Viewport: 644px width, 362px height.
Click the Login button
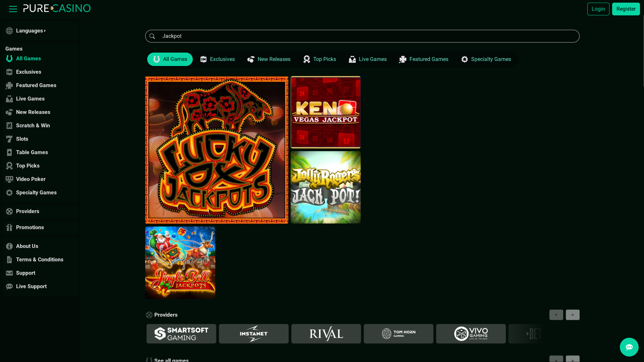pos(598,9)
